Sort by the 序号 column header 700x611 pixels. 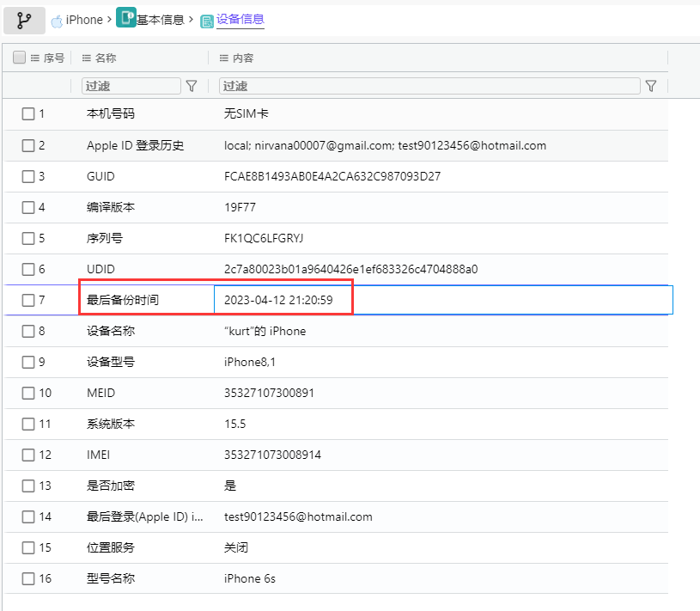(54, 58)
